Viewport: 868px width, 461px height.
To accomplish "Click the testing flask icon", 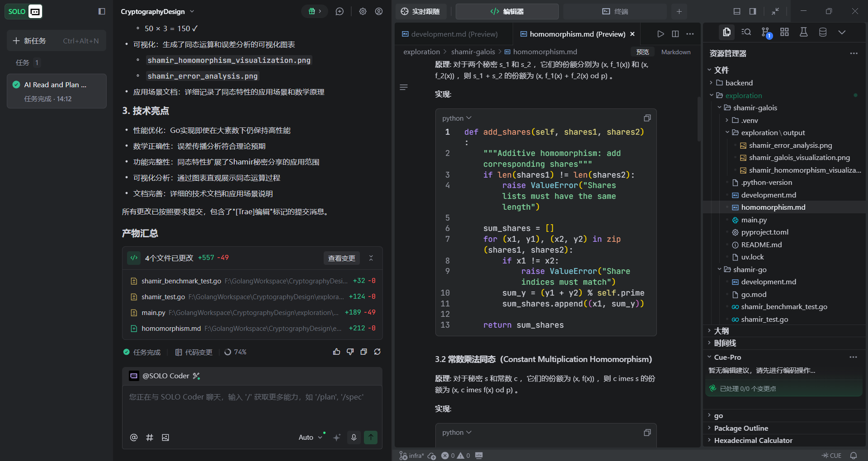I will pyautogui.click(x=803, y=32).
